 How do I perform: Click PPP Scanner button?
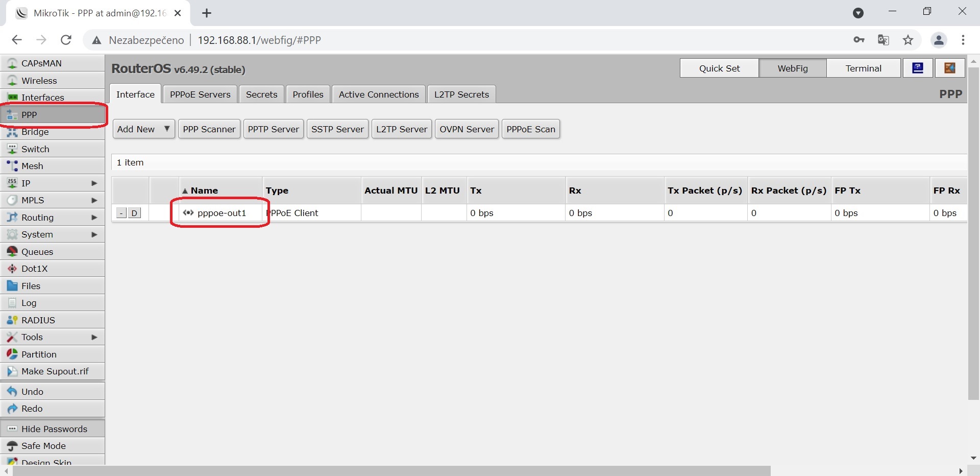tap(209, 129)
